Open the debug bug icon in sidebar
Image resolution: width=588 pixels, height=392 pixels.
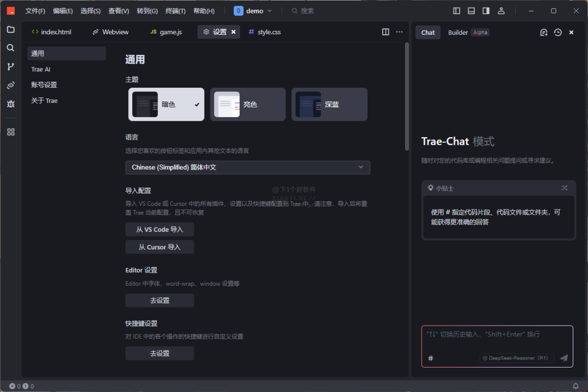10,104
